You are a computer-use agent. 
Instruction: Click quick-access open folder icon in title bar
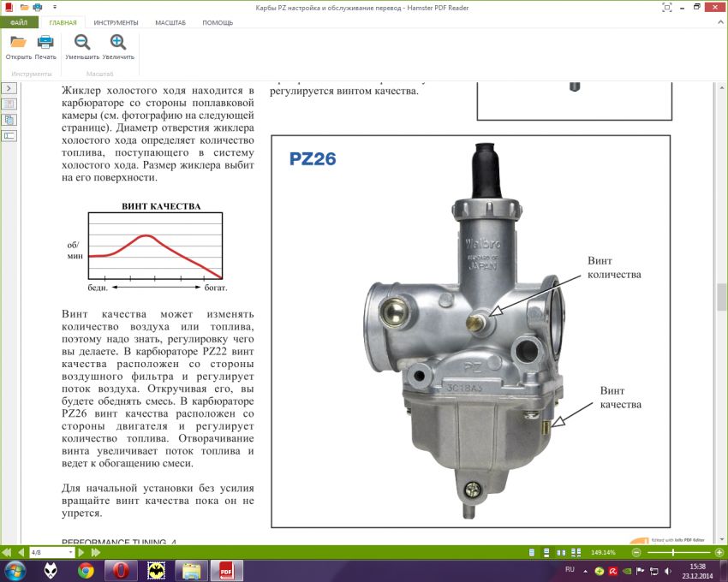(25, 8)
